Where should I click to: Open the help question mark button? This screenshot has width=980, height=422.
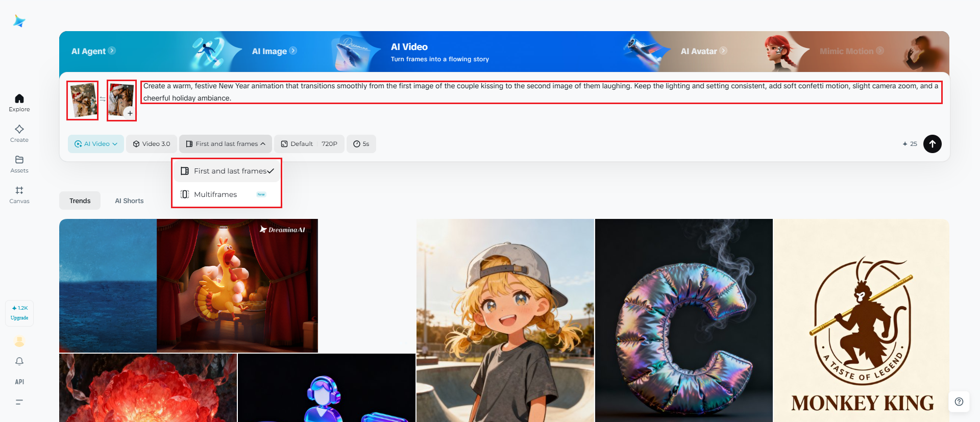coord(959,402)
